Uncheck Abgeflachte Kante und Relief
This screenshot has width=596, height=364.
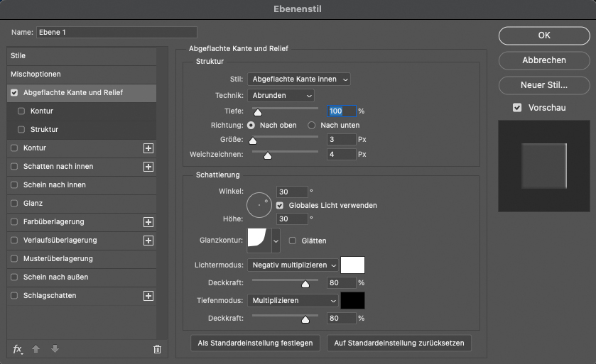click(14, 93)
